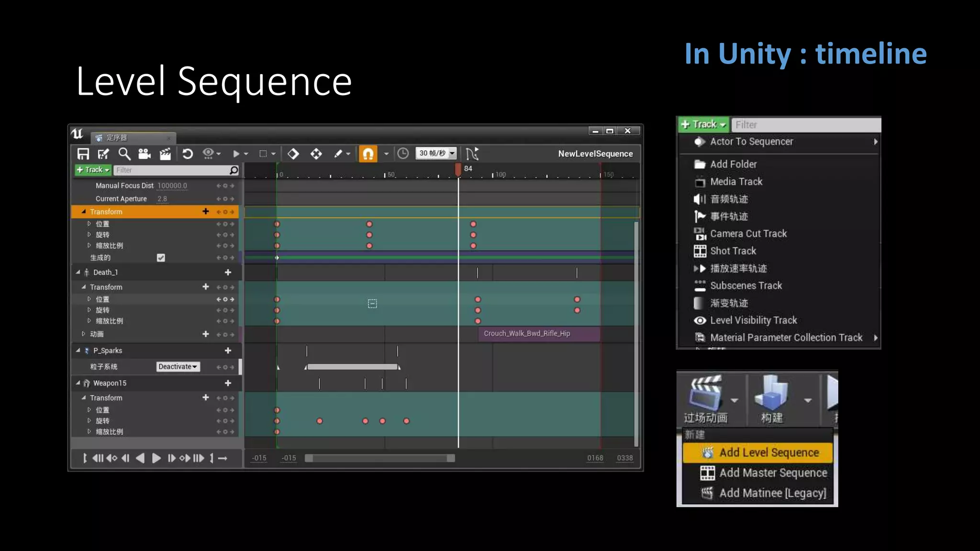
Task: Step to the next key in the transport controls
Action: tap(185, 458)
